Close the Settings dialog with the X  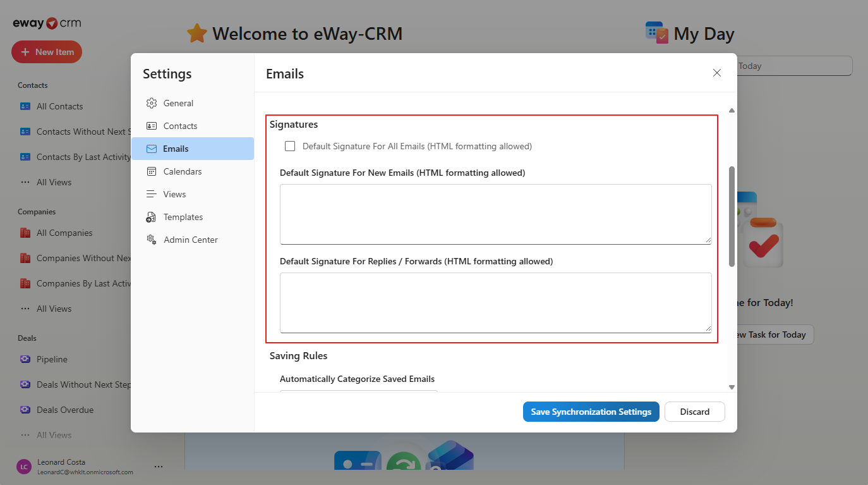pyautogui.click(x=717, y=73)
